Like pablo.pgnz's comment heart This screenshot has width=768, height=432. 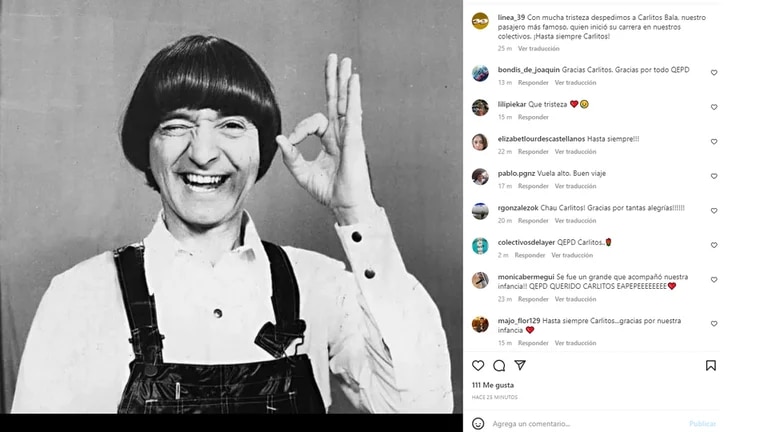click(x=714, y=176)
